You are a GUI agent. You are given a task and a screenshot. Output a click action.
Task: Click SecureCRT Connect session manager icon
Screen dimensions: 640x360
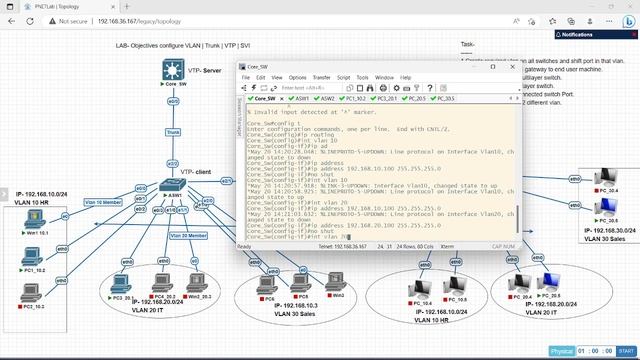[244, 88]
